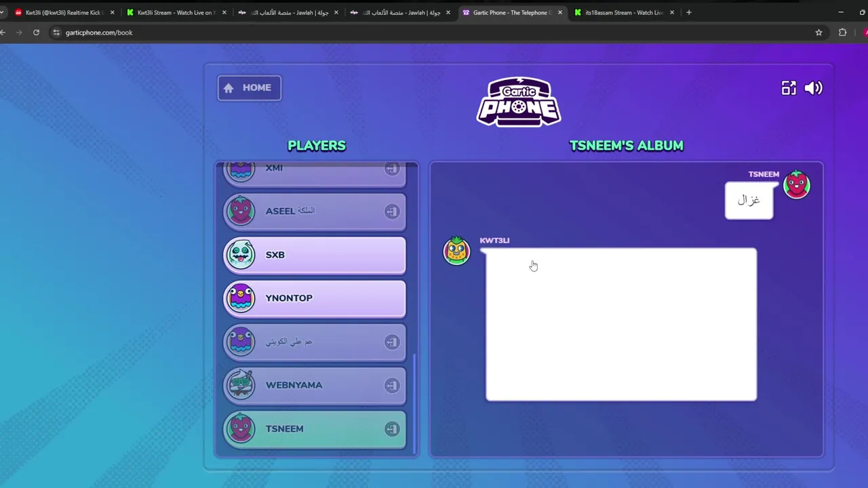868x488 pixels.
Task: Click the Arabic word speech bubble
Action: tap(749, 200)
